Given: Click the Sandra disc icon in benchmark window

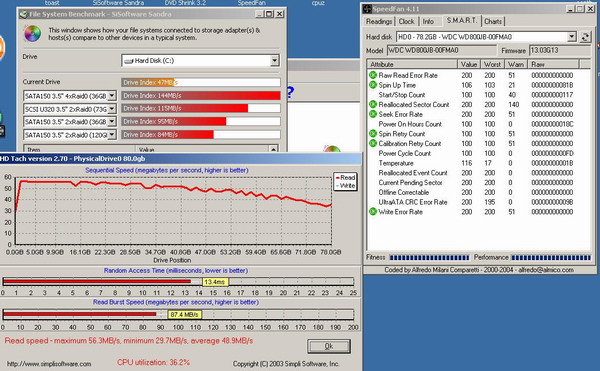Looking at the screenshot, I should 32,33.
